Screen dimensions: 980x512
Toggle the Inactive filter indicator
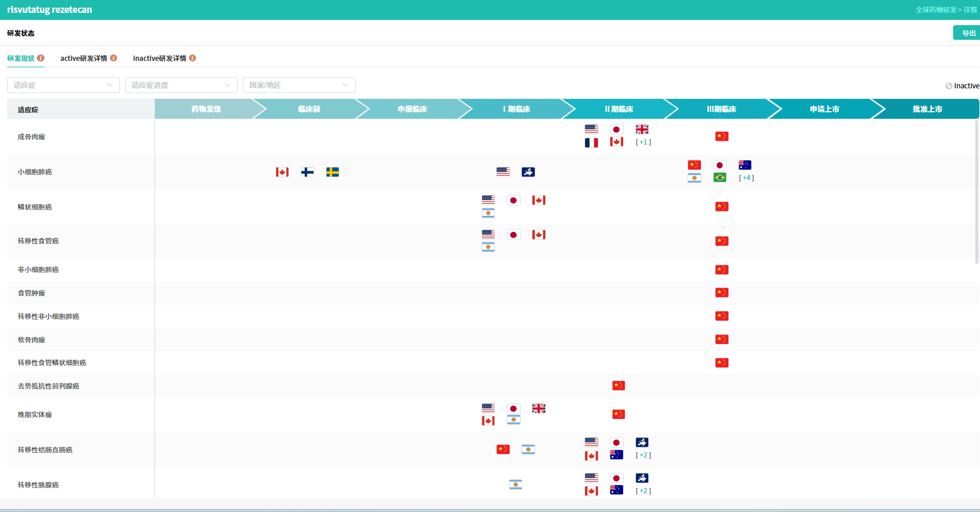(962, 86)
